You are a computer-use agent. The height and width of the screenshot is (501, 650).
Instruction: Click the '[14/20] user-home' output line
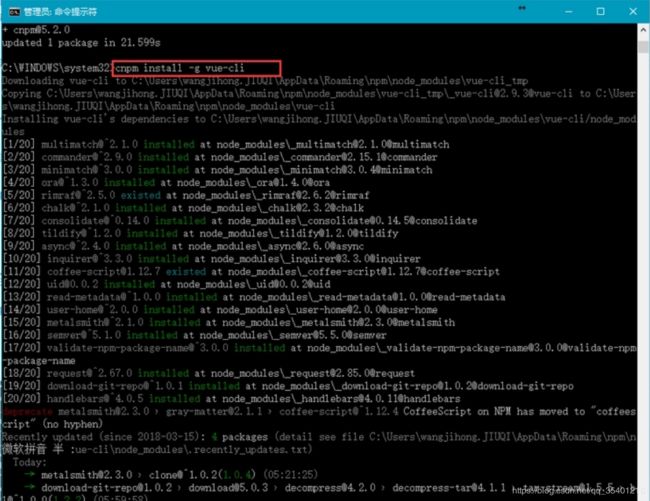pyautogui.click(x=220, y=310)
